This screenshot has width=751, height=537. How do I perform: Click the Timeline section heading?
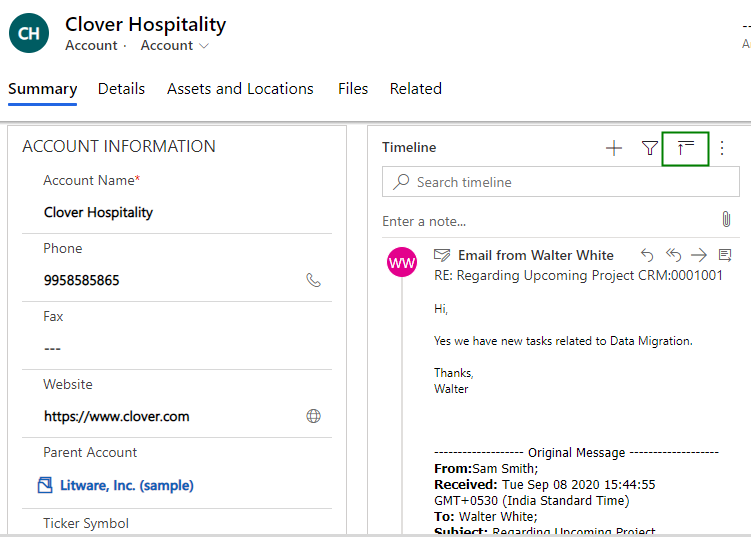pos(409,148)
